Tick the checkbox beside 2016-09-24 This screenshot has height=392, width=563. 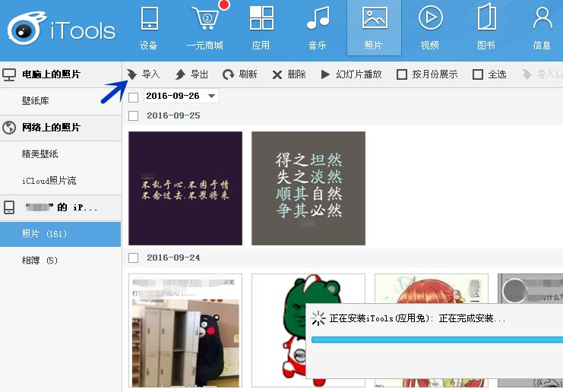[x=134, y=258]
